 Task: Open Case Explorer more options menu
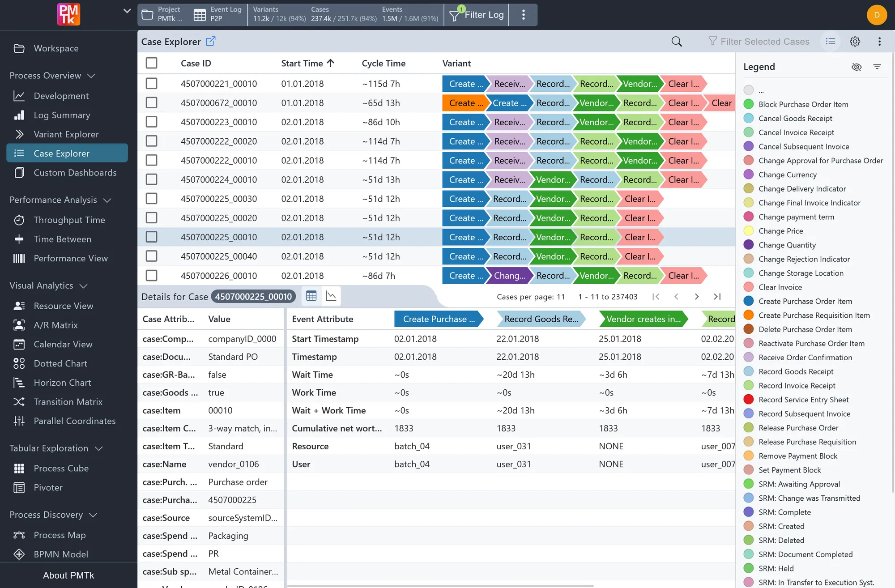879,42
